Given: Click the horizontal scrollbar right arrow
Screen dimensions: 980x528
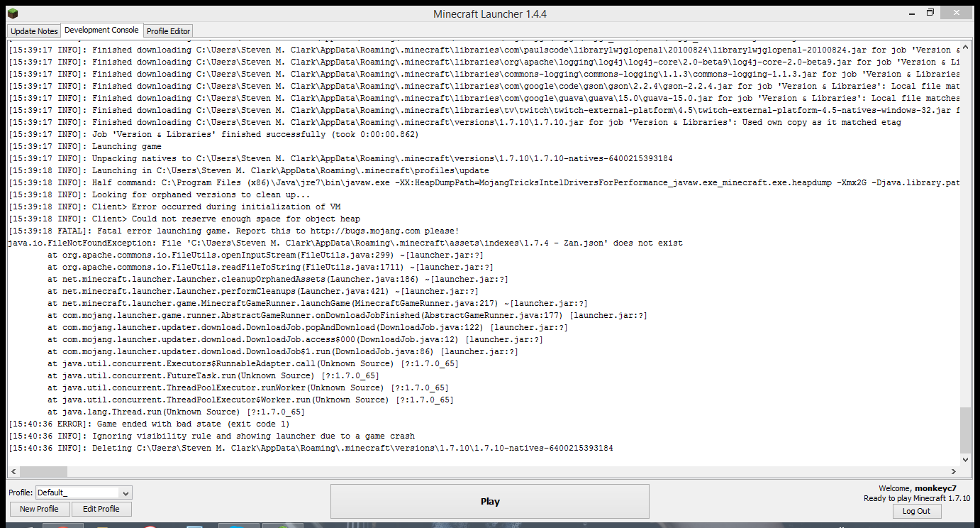Looking at the screenshot, I should click(x=954, y=471).
